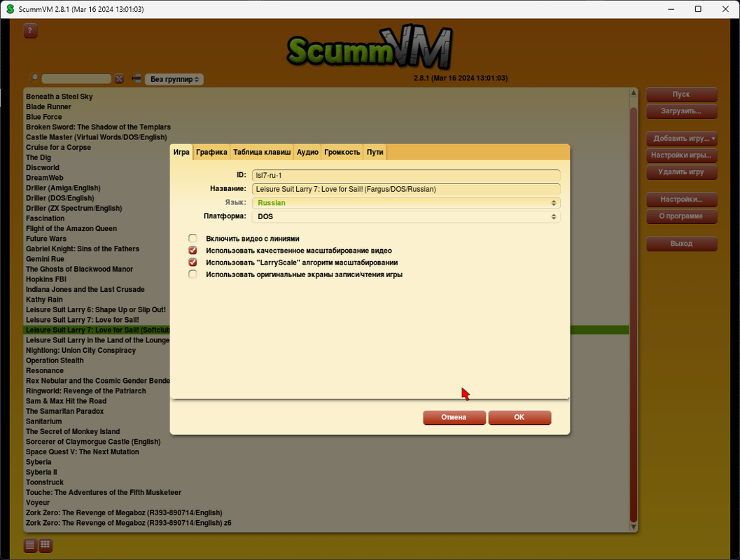740x560 pixels.
Task: Click the Выход button
Action: [681, 244]
